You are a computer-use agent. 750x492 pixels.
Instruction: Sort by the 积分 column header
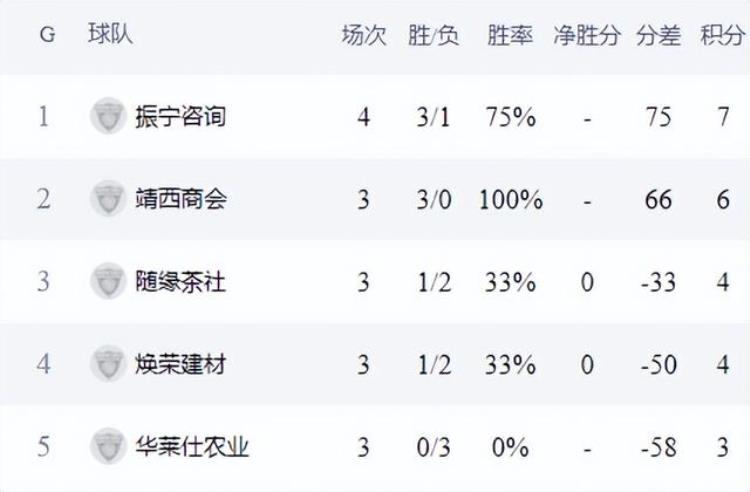[722, 35]
